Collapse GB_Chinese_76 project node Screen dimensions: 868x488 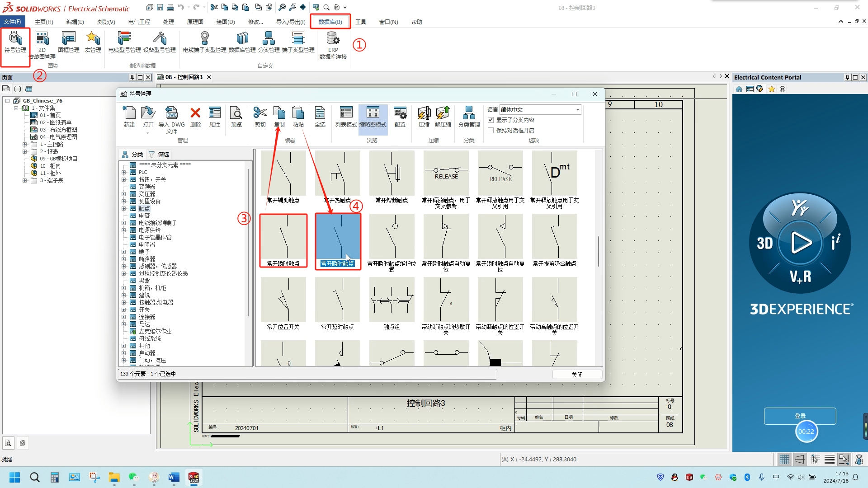coord(8,101)
